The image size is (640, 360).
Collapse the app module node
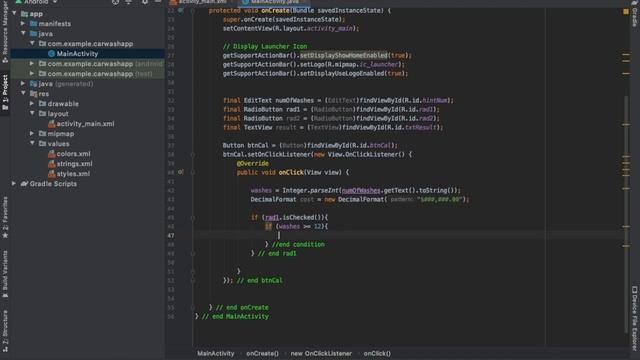15,13
